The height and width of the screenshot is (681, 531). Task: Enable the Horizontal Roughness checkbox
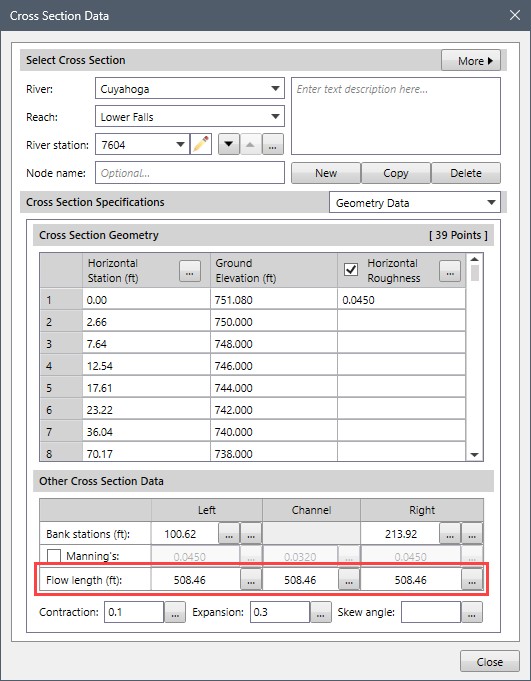[x=351, y=270]
